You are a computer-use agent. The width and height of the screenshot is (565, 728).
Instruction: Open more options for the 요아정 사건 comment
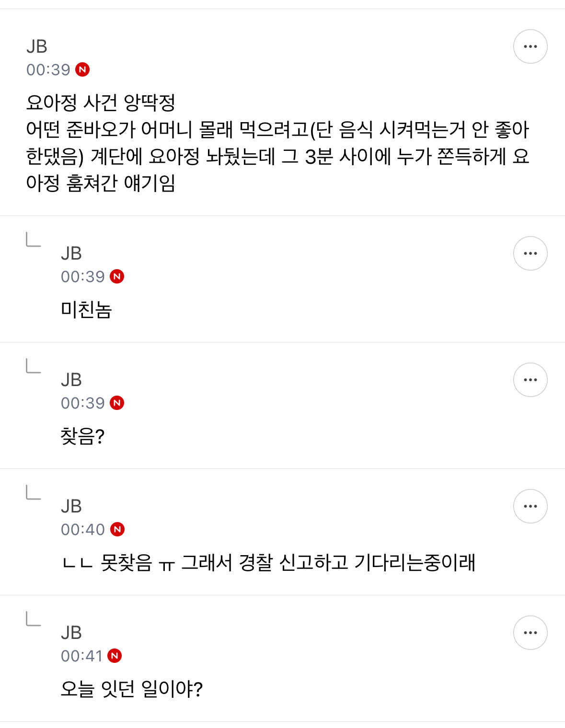530,46
